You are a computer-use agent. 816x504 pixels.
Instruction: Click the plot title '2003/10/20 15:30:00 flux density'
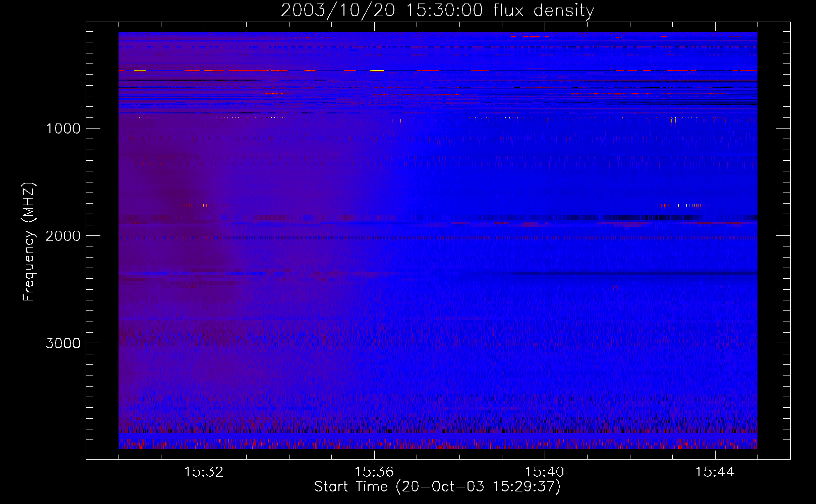click(x=437, y=11)
